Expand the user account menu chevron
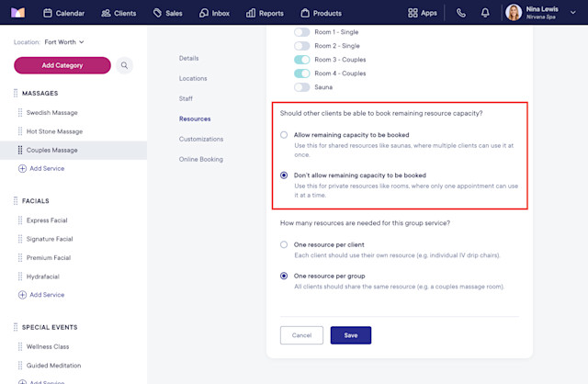 click(573, 13)
